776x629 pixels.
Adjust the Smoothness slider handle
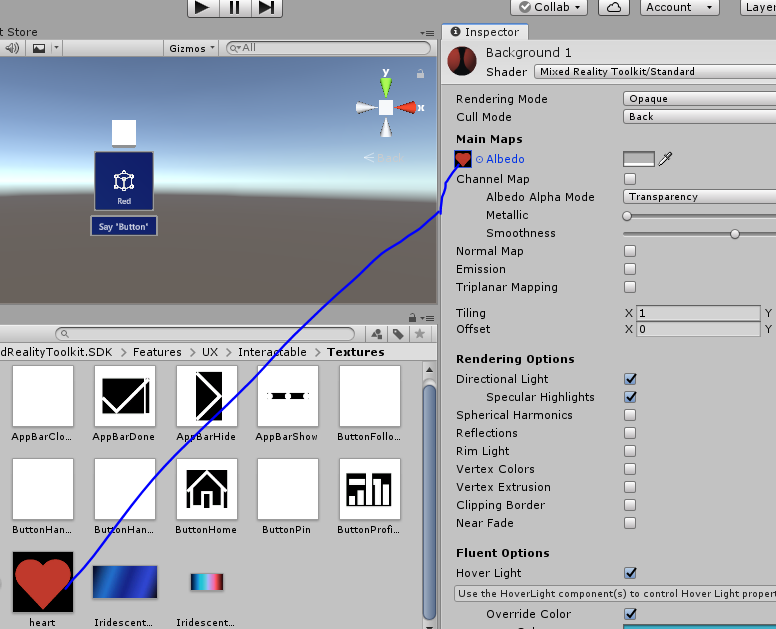[x=735, y=234]
